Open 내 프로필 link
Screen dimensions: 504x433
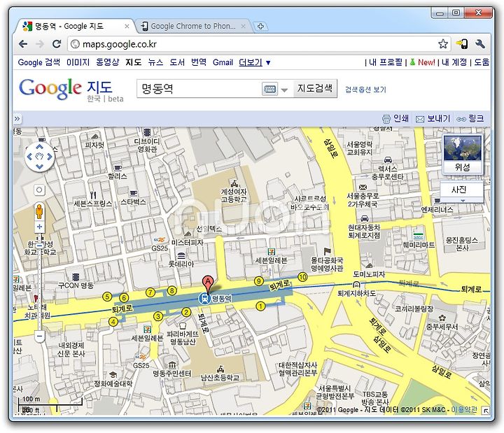(x=386, y=62)
